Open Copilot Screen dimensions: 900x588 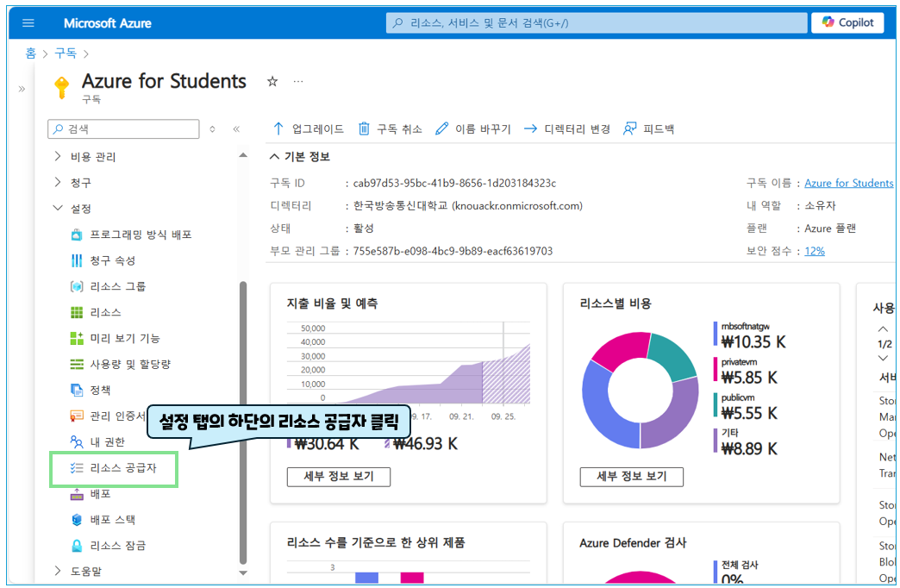coord(847,22)
